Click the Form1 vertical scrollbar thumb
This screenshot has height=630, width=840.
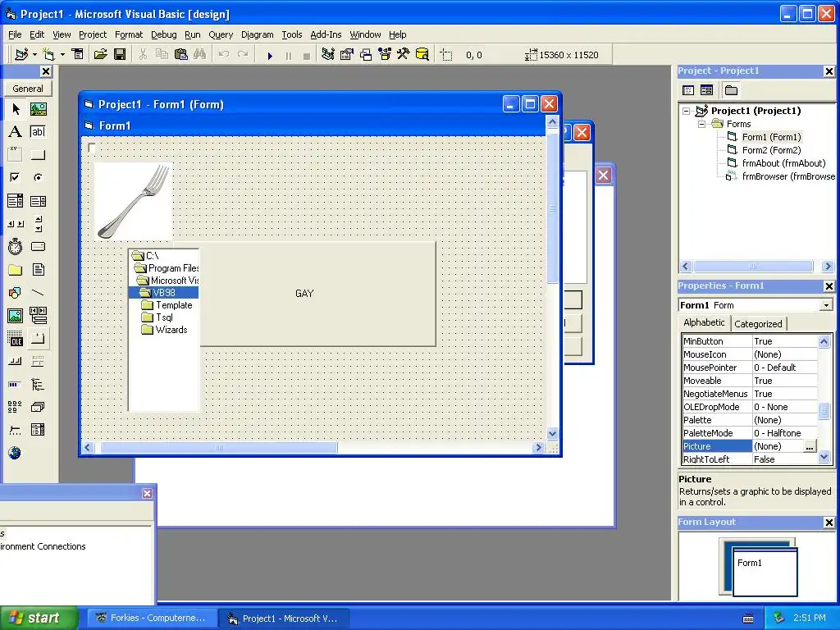point(552,208)
